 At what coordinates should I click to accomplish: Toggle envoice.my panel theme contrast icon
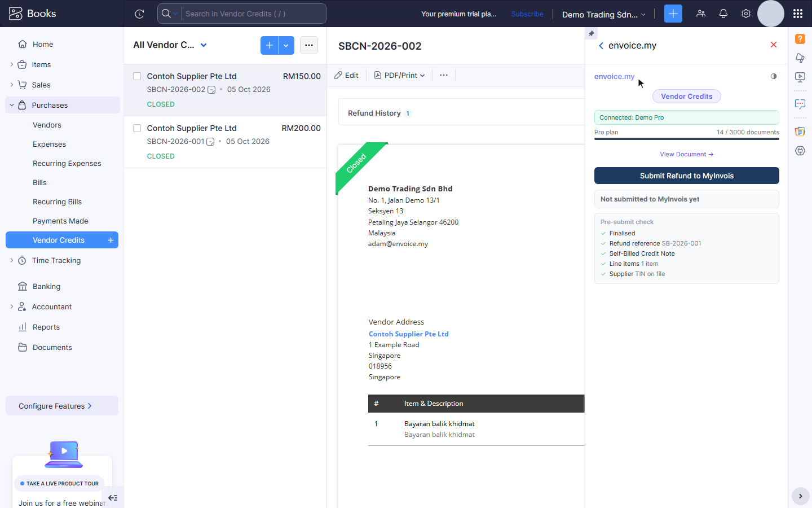point(774,76)
